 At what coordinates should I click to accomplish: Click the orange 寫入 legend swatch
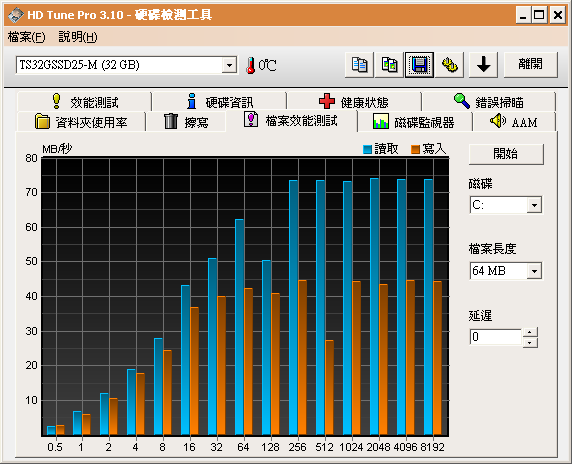[x=415, y=149]
